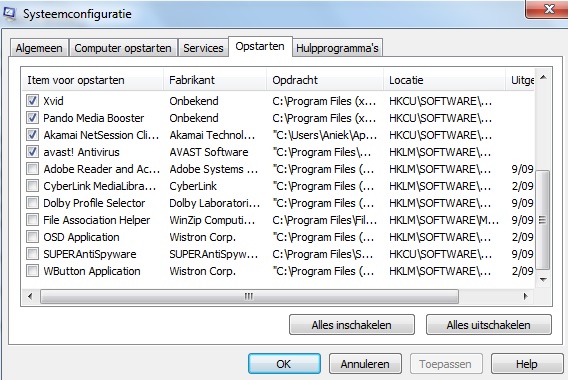Click the horizontal scrollbar thumb
The height and width of the screenshot is (380, 568).
pos(249,296)
